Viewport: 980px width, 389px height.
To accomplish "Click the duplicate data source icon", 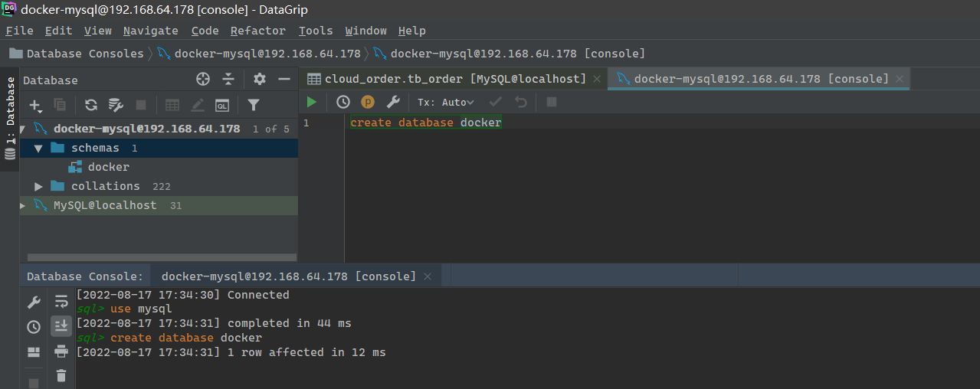I will tap(60, 105).
